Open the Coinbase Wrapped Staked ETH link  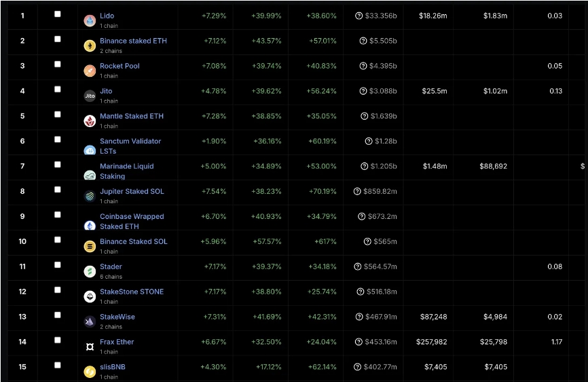pyautogui.click(x=132, y=222)
